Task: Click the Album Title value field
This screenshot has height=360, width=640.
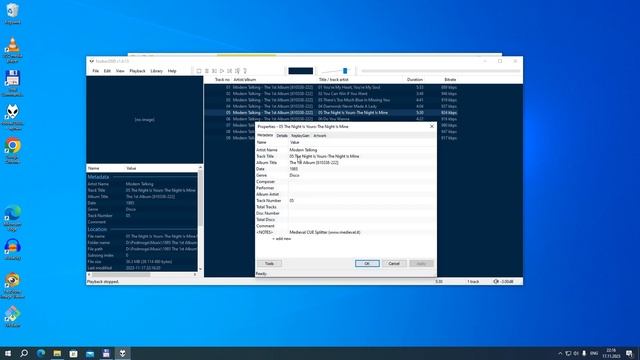Action: pyautogui.click(x=362, y=162)
